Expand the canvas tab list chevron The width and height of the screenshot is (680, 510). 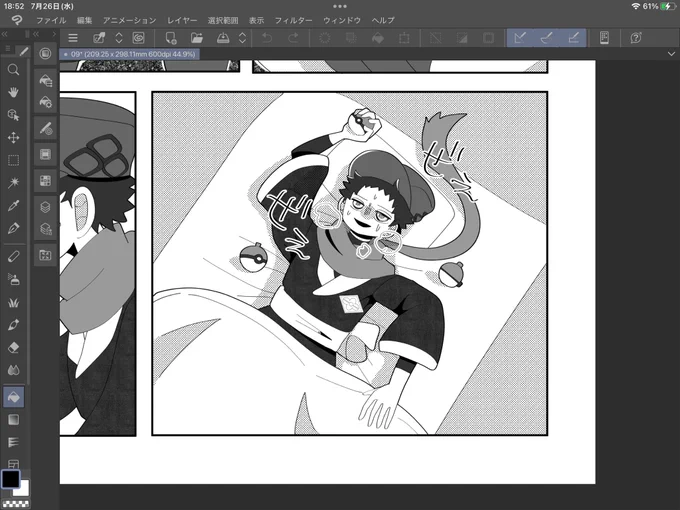[671, 54]
